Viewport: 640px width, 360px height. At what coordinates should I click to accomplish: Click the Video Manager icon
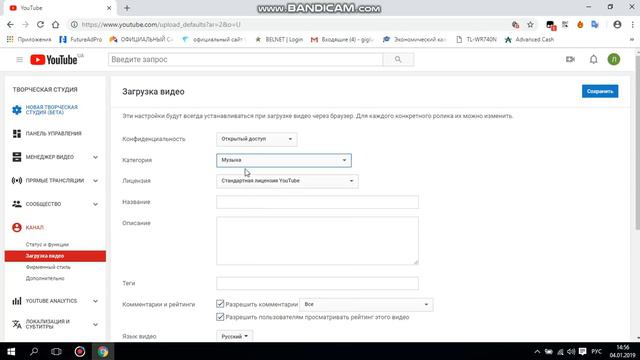[17, 157]
